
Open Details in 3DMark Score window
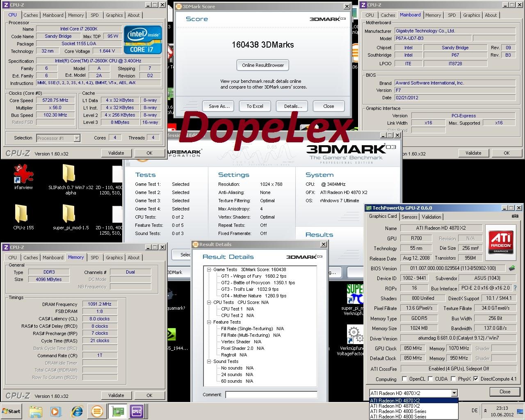click(293, 106)
